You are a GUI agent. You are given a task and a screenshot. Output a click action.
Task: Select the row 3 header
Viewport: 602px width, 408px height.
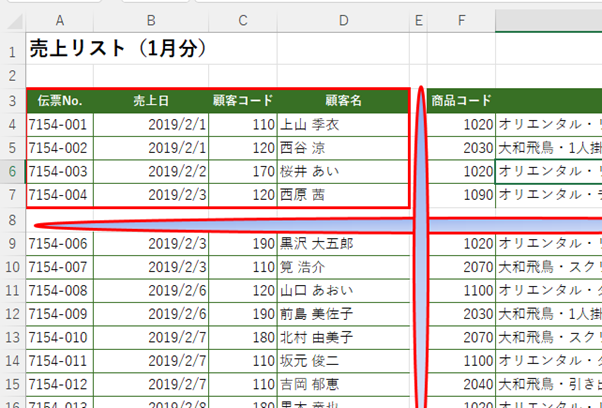pos(12,100)
